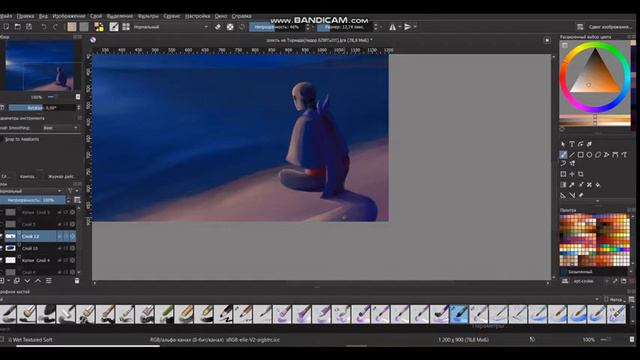
Task: Open the Файл menu
Action: click(x=6, y=16)
